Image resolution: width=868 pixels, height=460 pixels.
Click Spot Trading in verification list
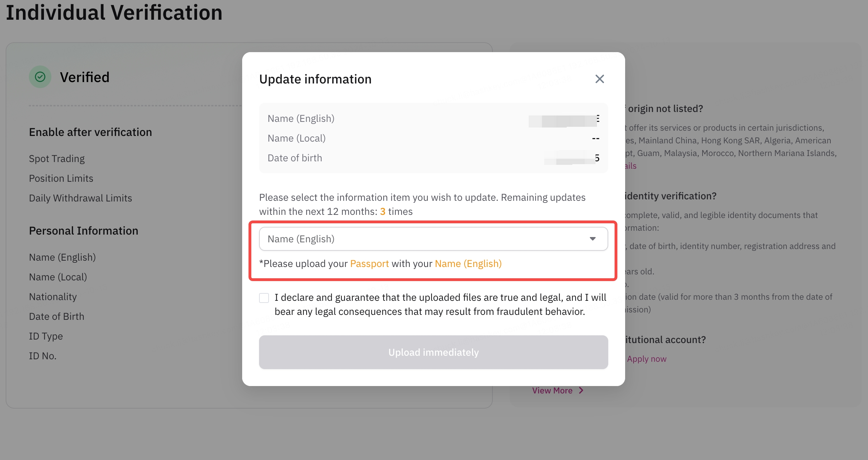point(57,158)
